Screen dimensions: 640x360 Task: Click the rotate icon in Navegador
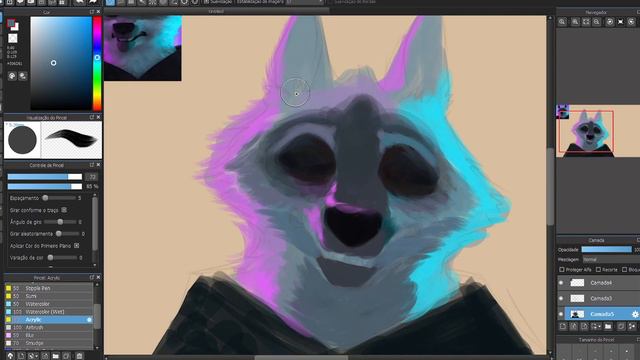click(x=609, y=22)
